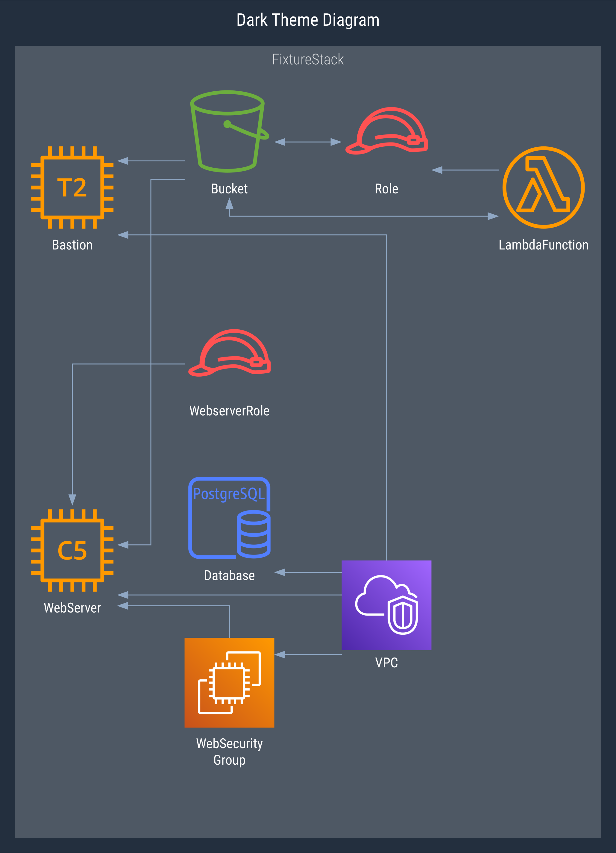Click the Role label under the hard hat
Screen dimensions: 616x853
[387, 189]
